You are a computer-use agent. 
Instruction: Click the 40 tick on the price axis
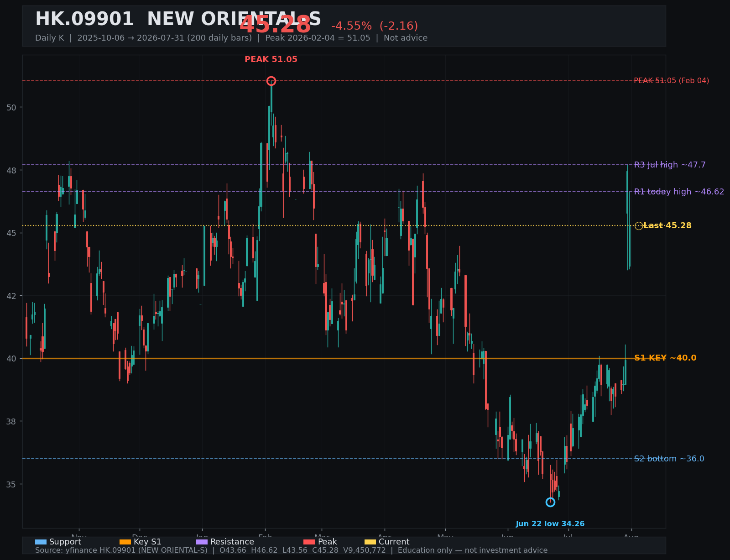[x=11, y=359]
